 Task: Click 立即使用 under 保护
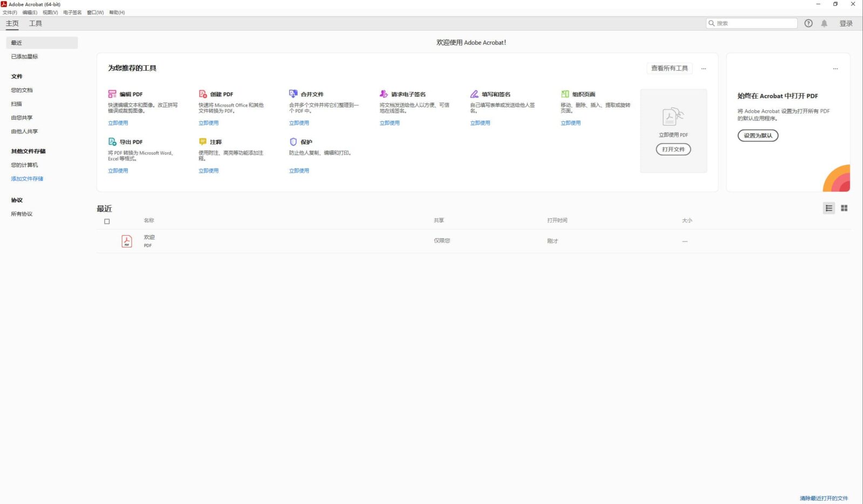click(x=299, y=171)
